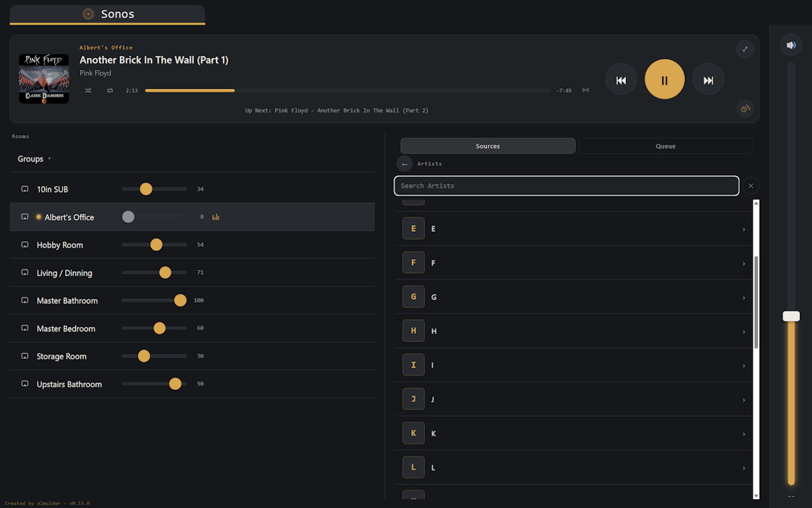Click the F letter badge
The image size is (812, 508).
414,263
